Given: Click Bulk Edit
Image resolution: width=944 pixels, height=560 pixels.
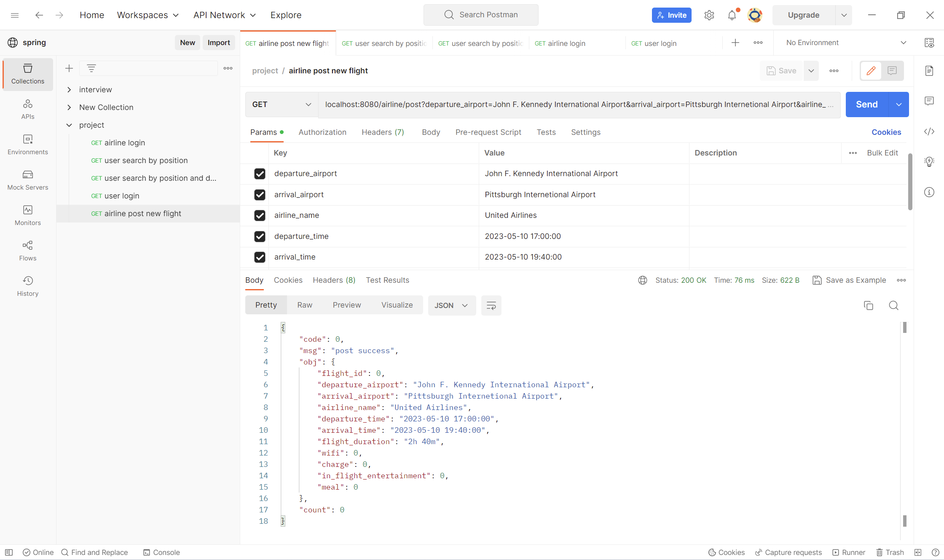Looking at the screenshot, I should tap(882, 153).
